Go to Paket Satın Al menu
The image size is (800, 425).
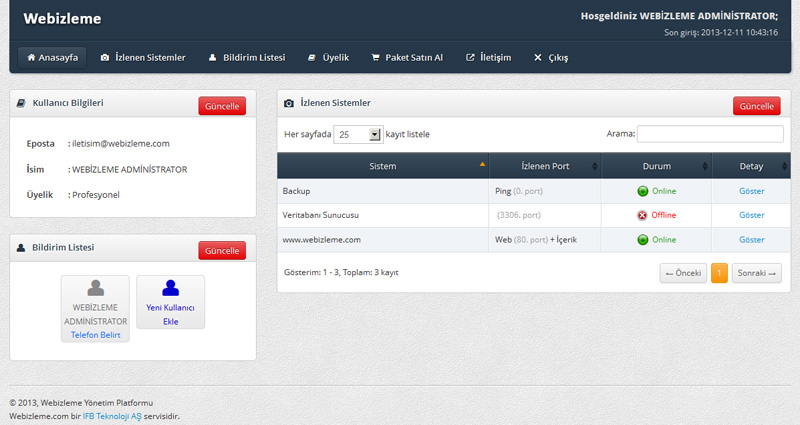[407, 58]
